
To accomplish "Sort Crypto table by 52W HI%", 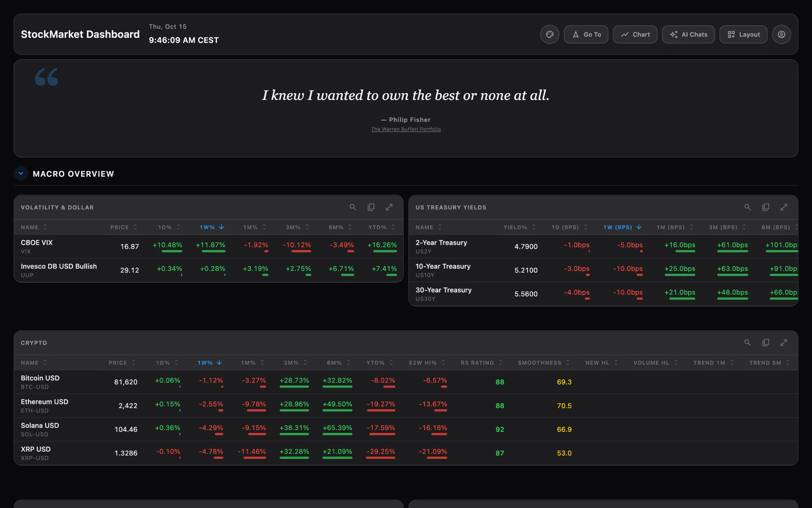I will tap(427, 363).
